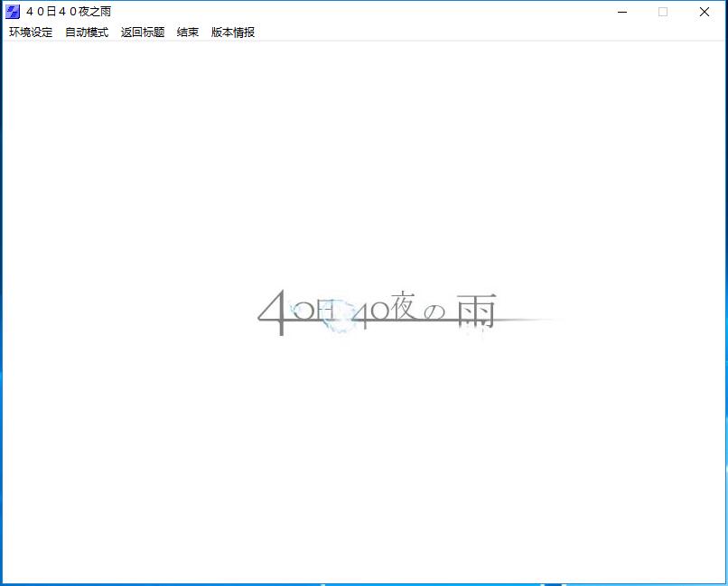The image size is (728, 586).
Task: Click the 夜 character in the logo
Action: point(403,308)
